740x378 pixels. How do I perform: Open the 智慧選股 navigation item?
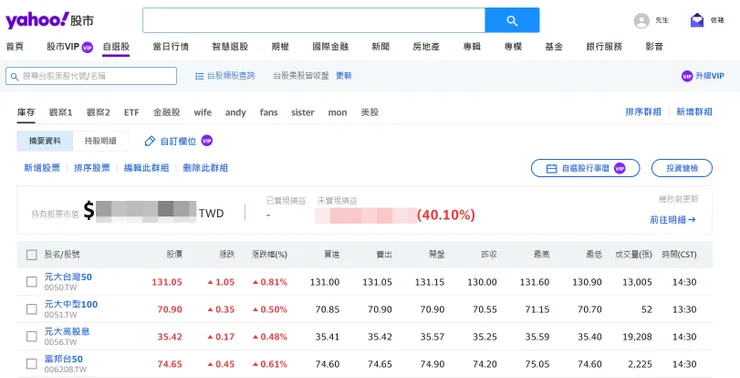(x=230, y=47)
